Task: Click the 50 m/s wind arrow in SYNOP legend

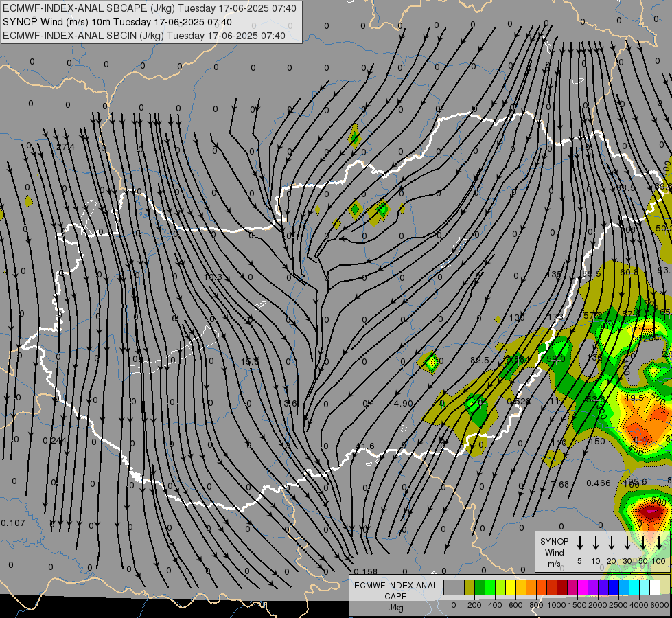Action: point(643,543)
